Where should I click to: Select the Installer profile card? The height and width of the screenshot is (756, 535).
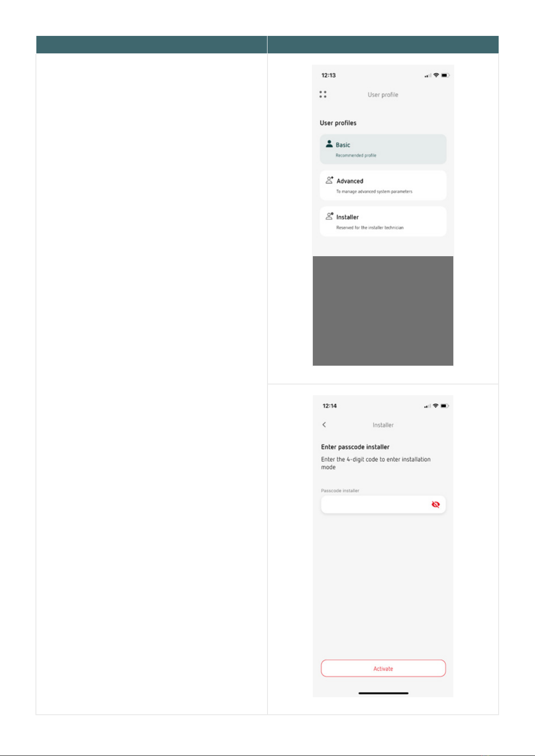pyautogui.click(x=383, y=221)
